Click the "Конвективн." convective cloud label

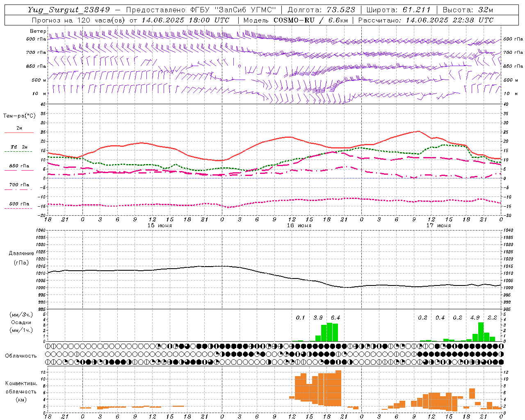point(21,383)
